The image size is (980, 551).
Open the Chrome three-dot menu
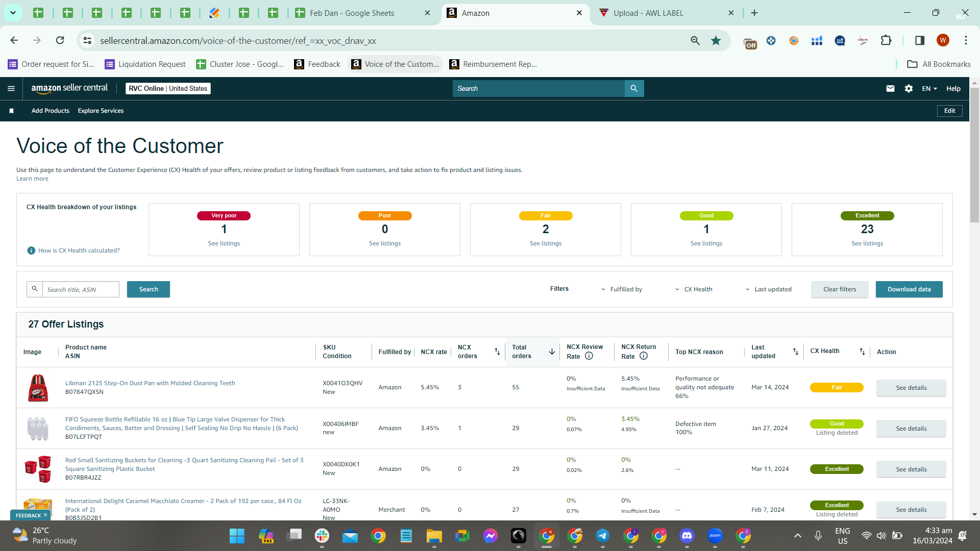click(x=966, y=40)
